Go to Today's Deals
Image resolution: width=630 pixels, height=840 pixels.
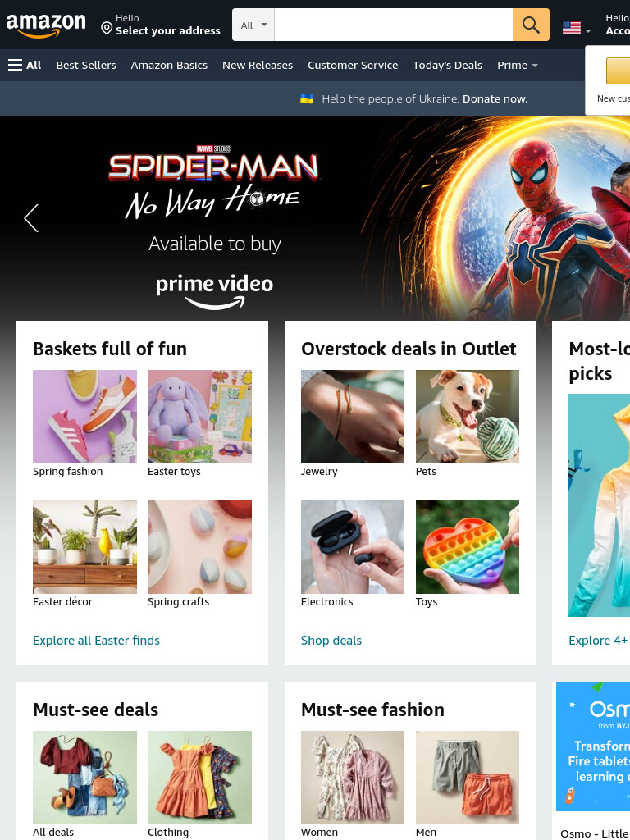(447, 66)
